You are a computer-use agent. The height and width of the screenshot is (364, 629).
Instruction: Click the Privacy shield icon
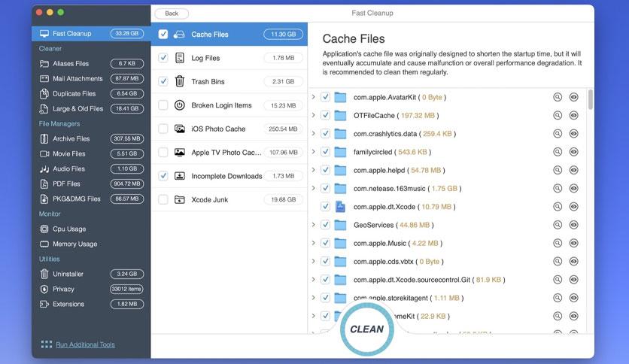click(44, 289)
